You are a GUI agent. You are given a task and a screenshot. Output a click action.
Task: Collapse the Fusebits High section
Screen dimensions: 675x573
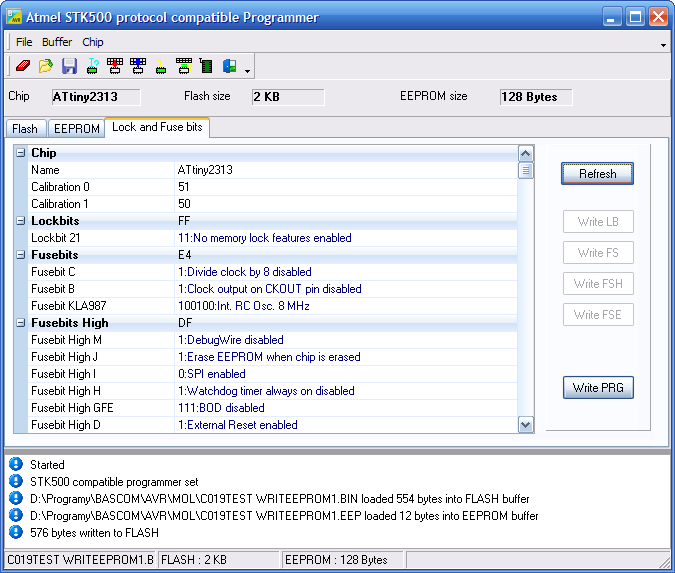pyautogui.click(x=20, y=323)
